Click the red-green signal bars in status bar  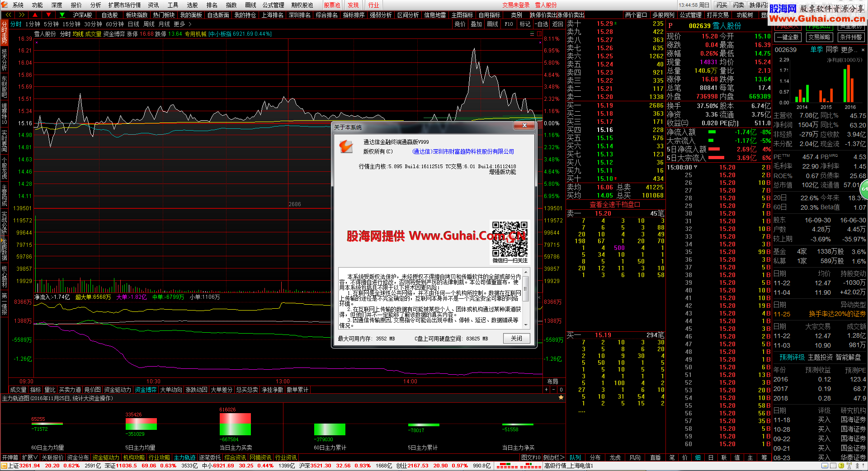tap(519, 466)
